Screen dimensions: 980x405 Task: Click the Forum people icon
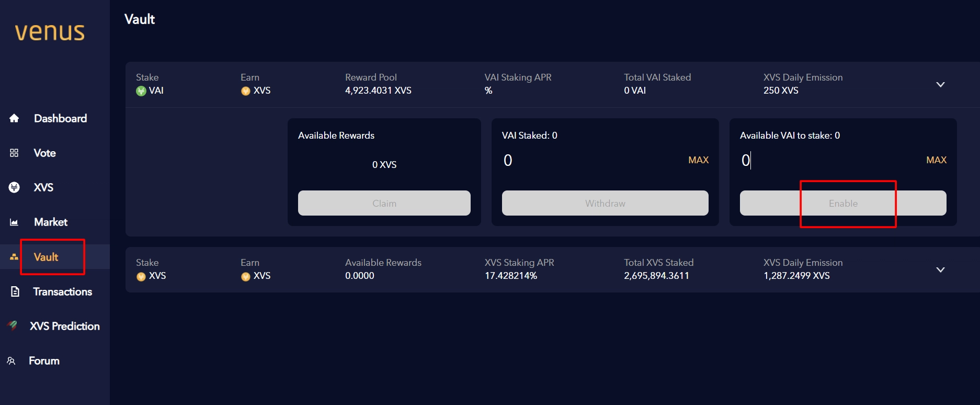tap(11, 361)
